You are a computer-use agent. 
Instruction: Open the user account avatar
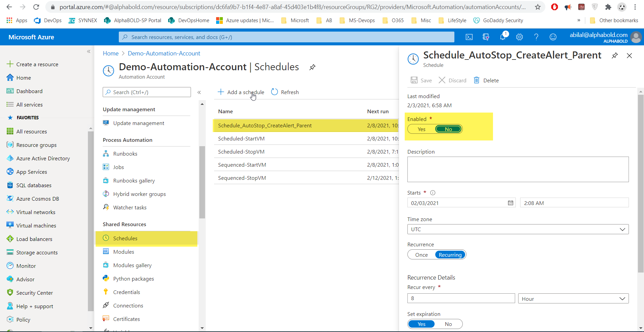tap(636, 37)
